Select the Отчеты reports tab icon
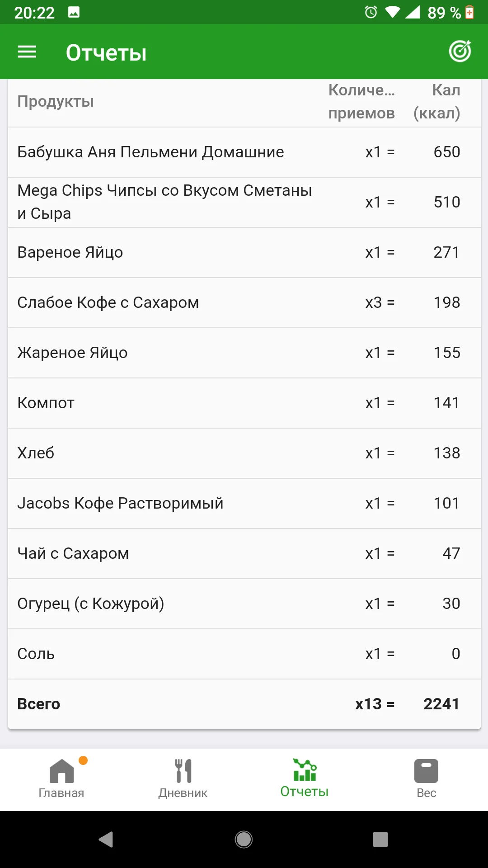 pos(305,771)
